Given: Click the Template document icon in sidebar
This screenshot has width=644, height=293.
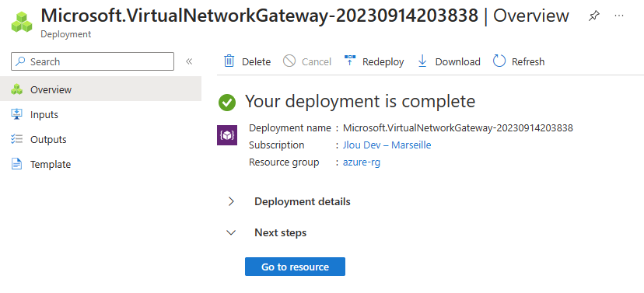Looking at the screenshot, I should [x=16, y=165].
